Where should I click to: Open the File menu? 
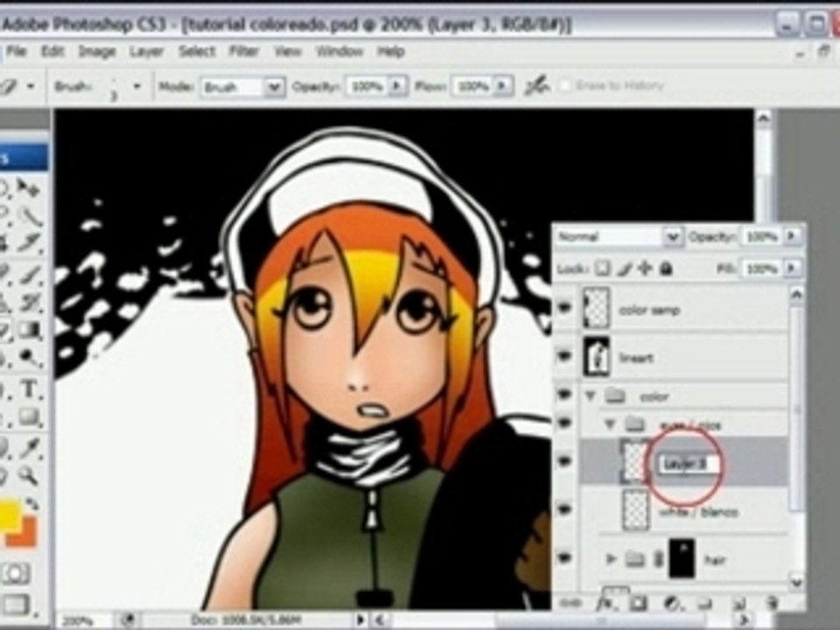tap(17, 52)
